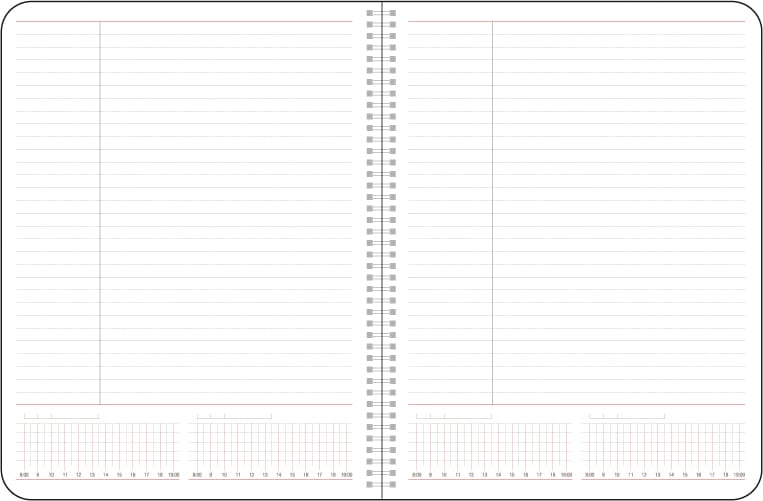Screen dimensions: 763x501
Task: Select the 14 hour mark on the left page's first timetable
Action: coord(105,474)
